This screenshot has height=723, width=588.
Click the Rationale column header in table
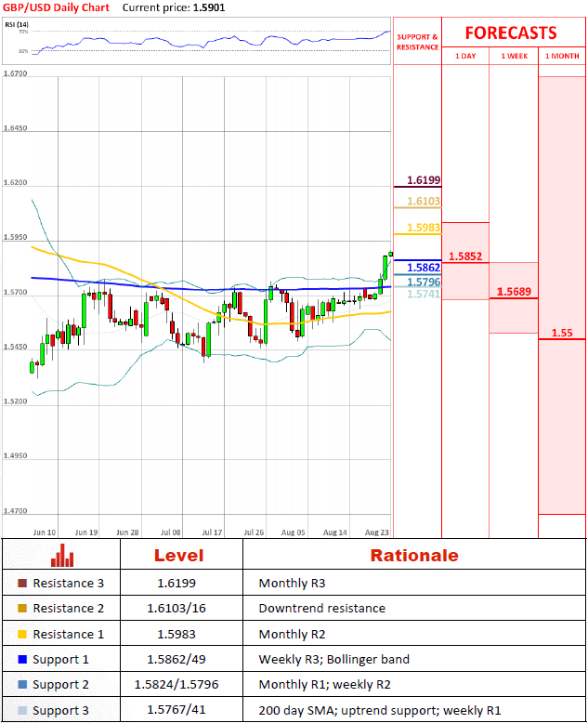[414, 556]
